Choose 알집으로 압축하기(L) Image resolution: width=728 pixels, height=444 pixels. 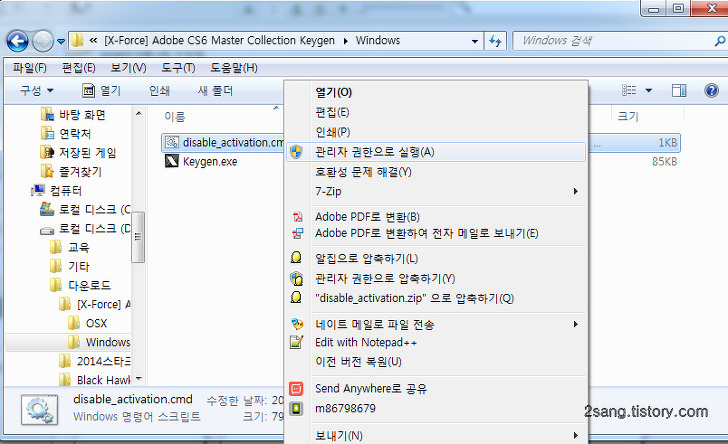pos(436,258)
